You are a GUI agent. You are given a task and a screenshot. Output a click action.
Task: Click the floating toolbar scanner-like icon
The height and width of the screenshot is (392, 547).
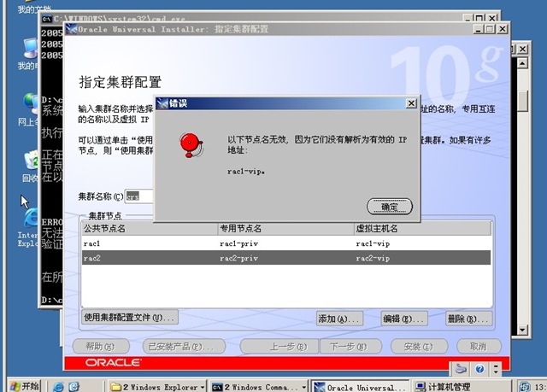461,369
